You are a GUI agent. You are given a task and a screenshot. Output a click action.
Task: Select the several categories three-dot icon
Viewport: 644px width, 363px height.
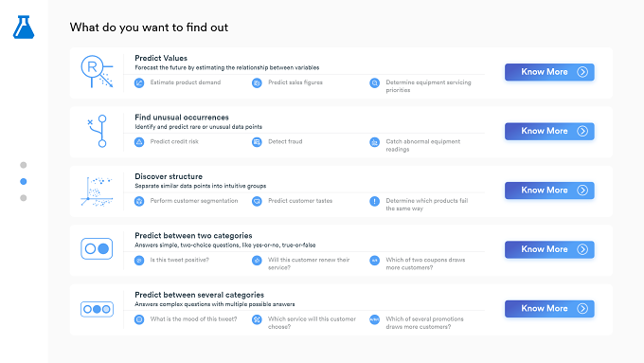[x=97, y=309]
